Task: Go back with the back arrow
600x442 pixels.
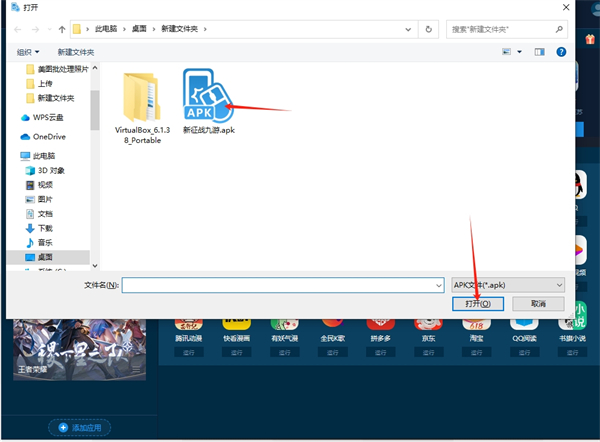Action: 17,29
